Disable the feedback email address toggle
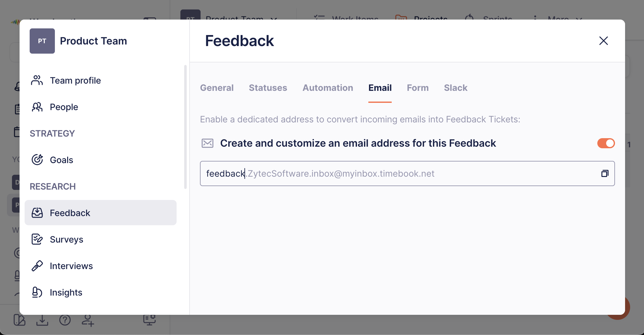Image resolution: width=644 pixels, height=335 pixels. pos(606,143)
